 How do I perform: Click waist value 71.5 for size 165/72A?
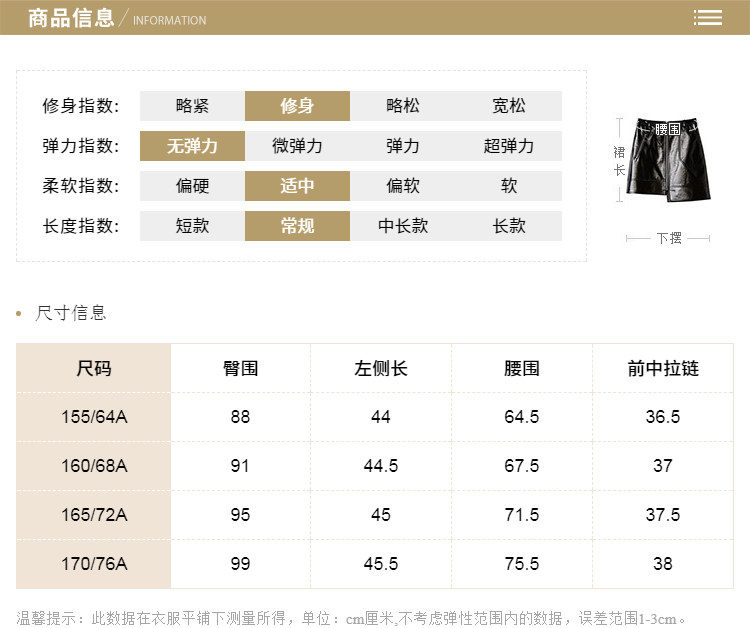[x=522, y=515]
